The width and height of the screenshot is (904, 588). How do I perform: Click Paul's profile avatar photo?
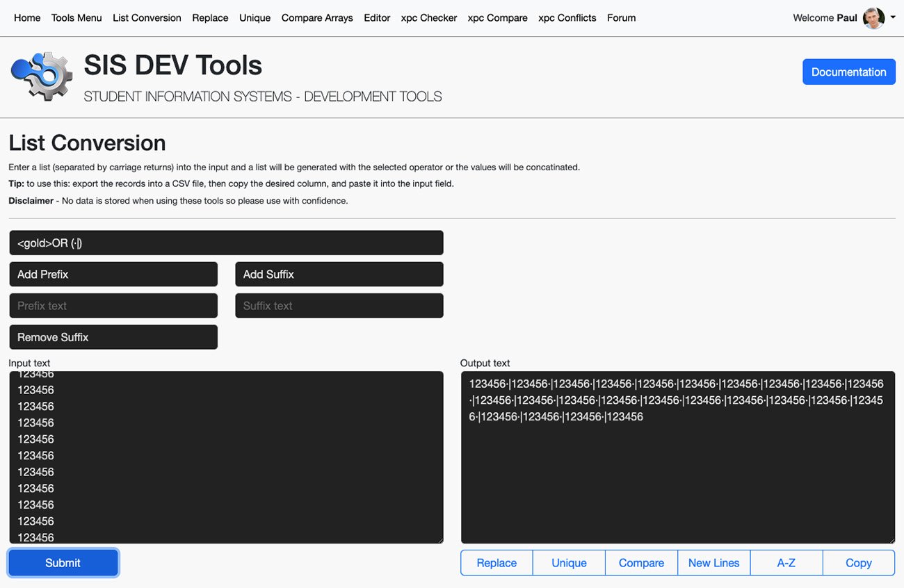[873, 17]
